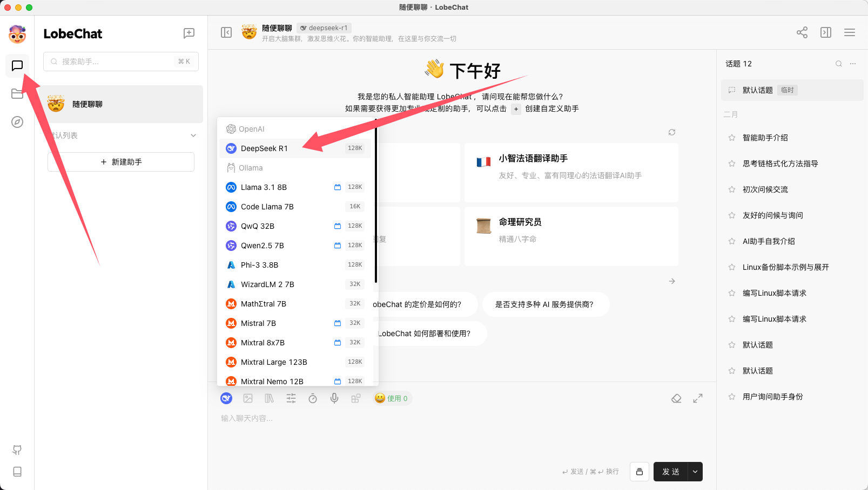Open the topic panel more options
The image size is (868, 490).
click(x=853, y=64)
